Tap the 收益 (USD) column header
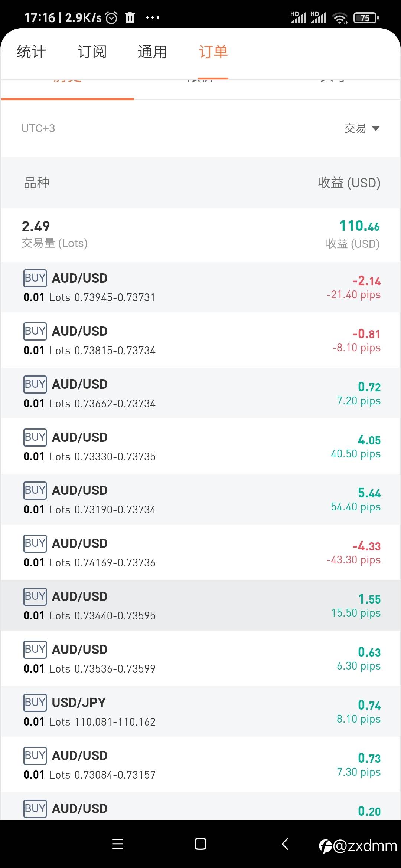 [349, 183]
